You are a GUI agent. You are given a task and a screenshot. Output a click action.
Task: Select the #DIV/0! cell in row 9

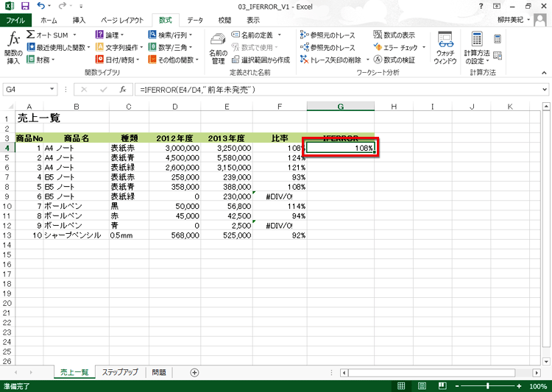click(280, 196)
